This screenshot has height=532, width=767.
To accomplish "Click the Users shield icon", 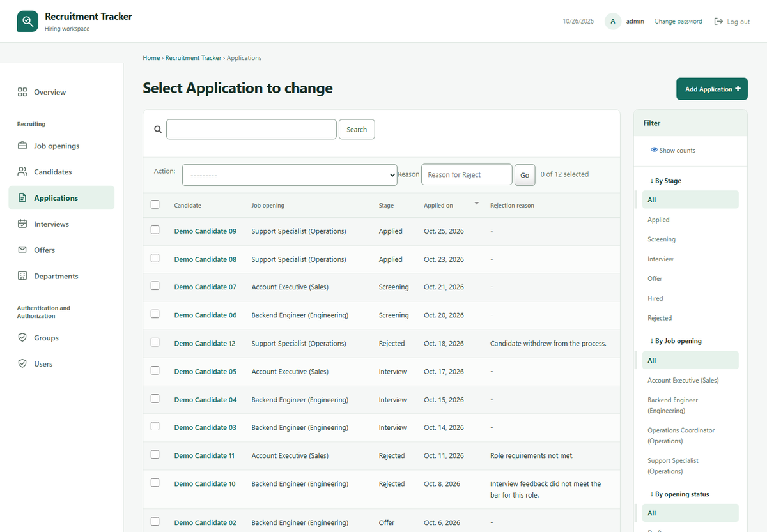I will (22, 363).
